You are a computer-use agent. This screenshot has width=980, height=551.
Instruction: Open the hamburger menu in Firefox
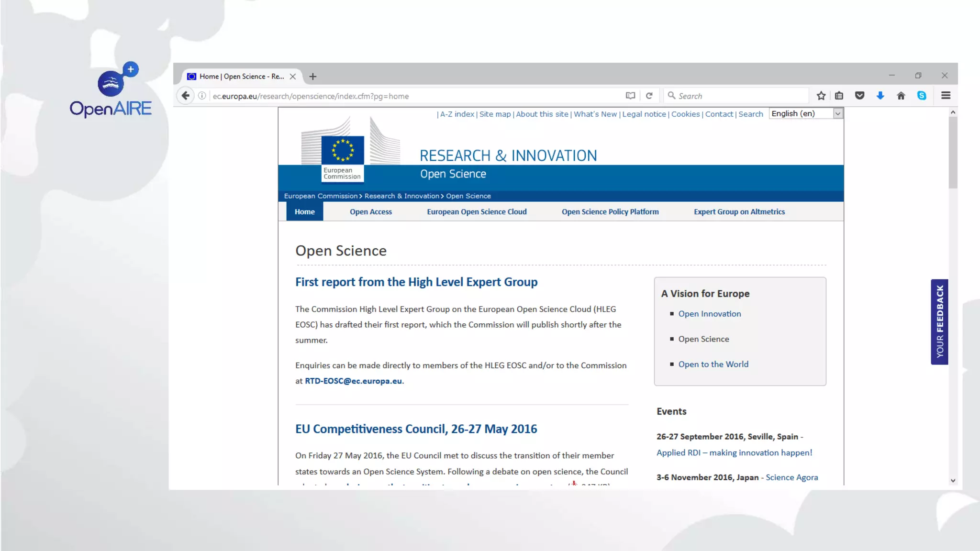[946, 96]
